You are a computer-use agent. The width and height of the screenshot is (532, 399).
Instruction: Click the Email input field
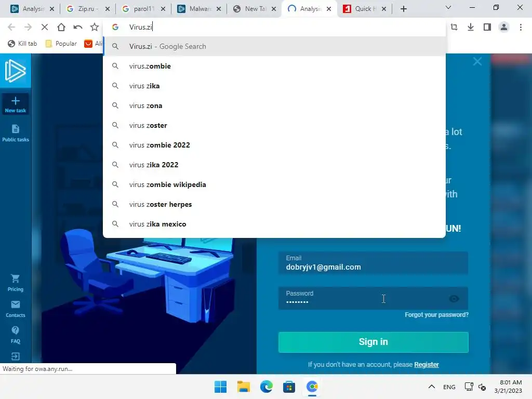coord(373,263)
